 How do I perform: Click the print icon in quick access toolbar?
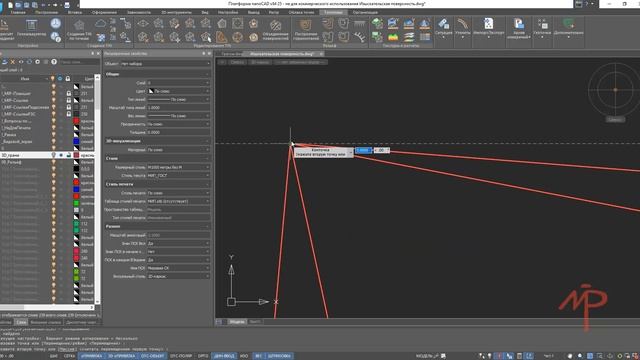(x=67, y=5)
